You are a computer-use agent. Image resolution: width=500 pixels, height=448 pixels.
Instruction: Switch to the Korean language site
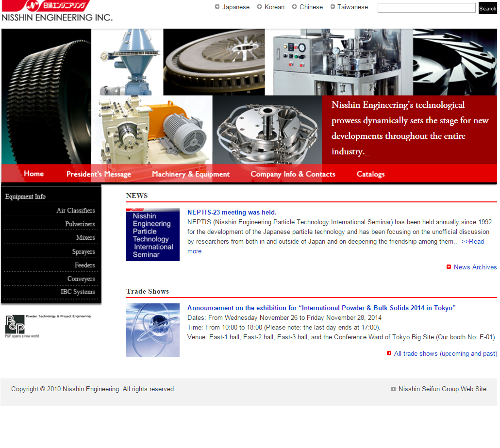click(274, 7)
